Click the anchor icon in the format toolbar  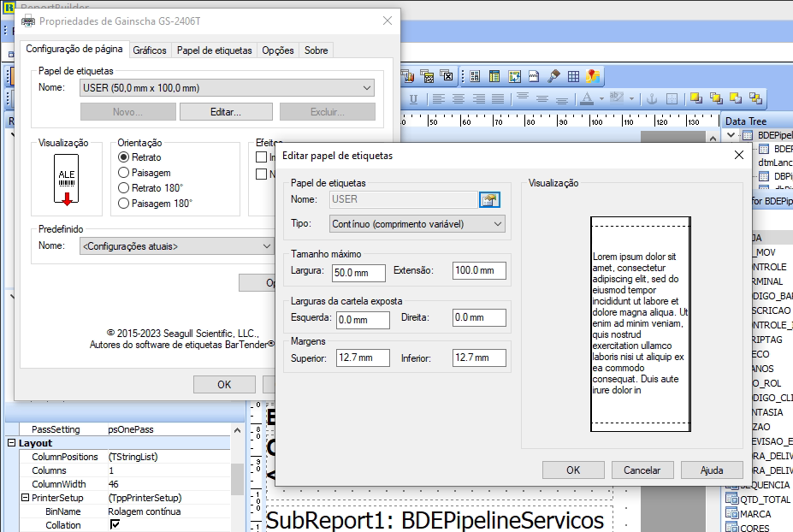(x=652, y=98)
